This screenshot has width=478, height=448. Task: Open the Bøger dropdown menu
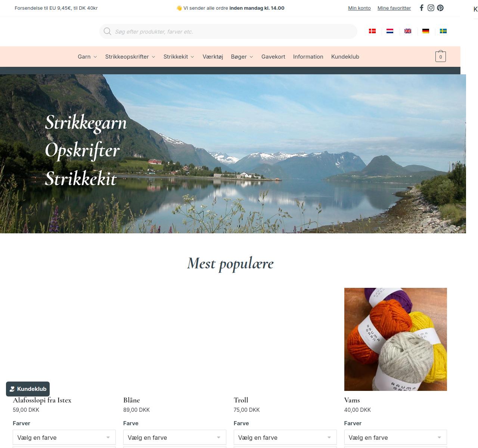point(242,57)
